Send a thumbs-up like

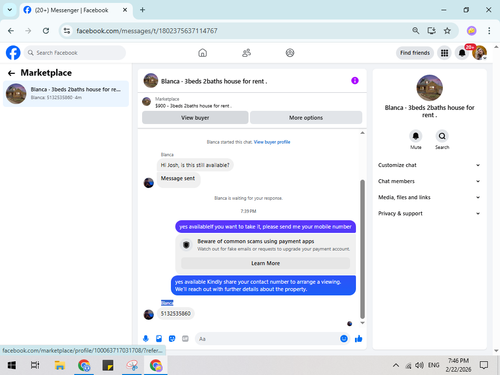(359, 339)
